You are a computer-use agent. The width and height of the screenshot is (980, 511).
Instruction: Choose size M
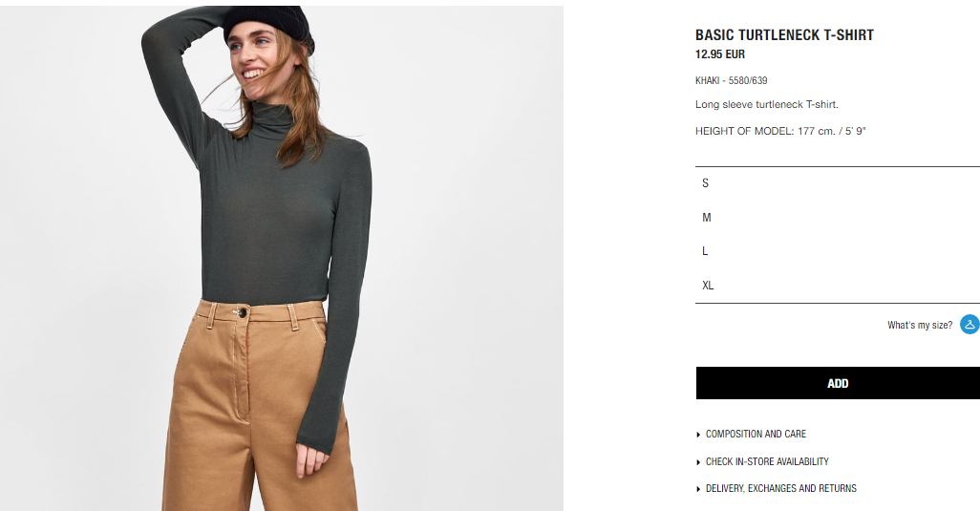[838, 218]
